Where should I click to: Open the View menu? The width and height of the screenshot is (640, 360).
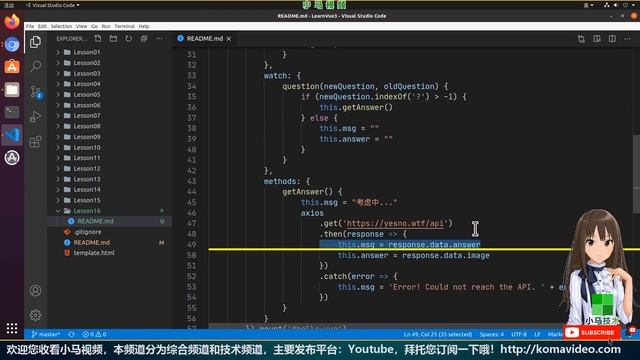(x=81, y=26)
